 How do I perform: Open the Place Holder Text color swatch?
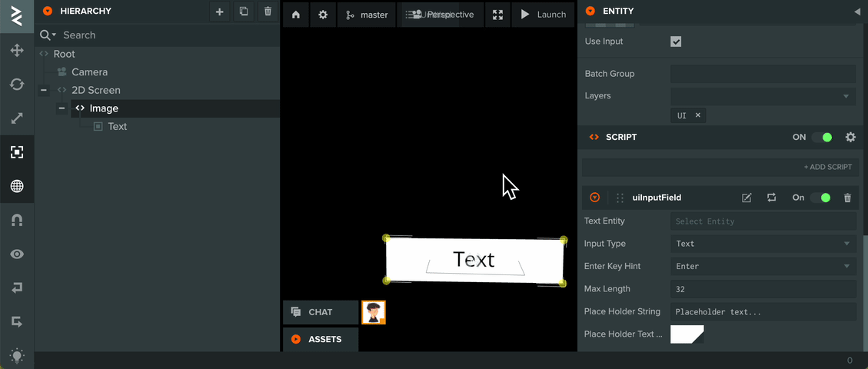click(x=687, y=334)
